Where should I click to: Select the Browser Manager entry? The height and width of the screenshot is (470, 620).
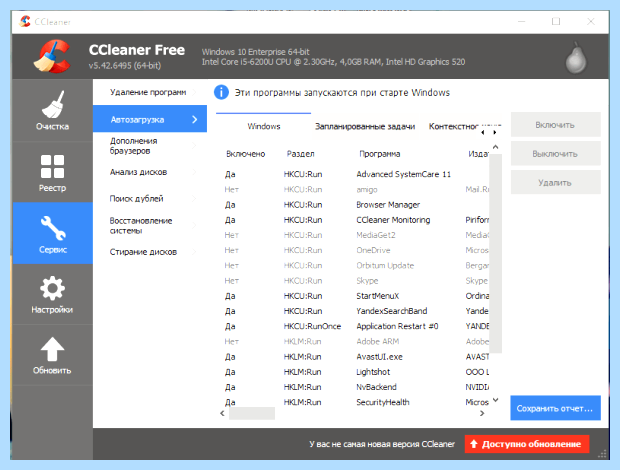click(x=356, y=205)
